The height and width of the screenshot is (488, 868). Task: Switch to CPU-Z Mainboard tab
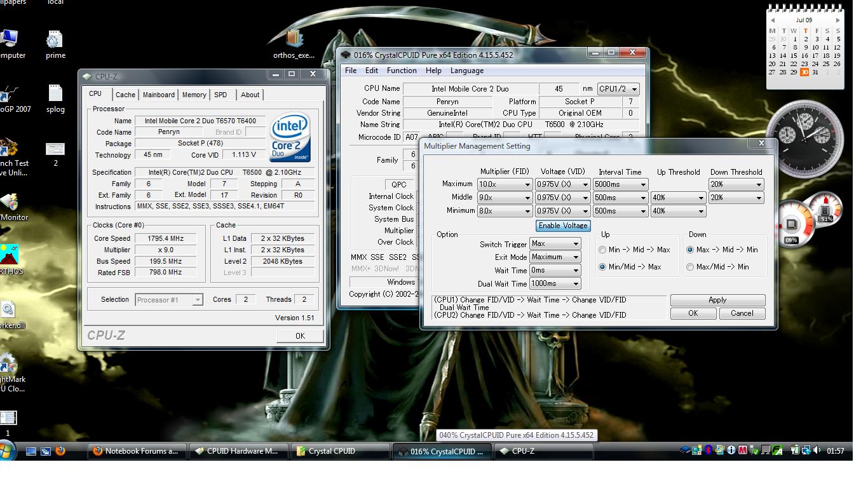[x=158, y=95]
